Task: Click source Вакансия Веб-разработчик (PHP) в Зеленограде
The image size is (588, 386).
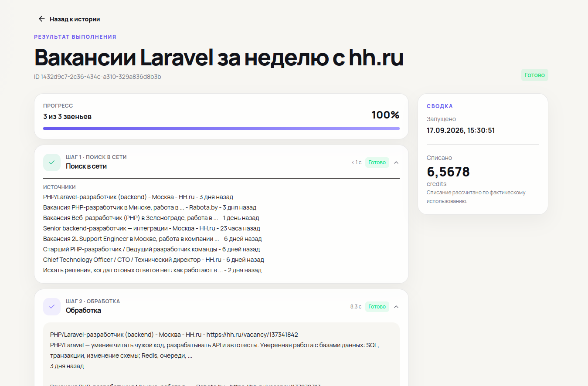Action: pos(151,218)
